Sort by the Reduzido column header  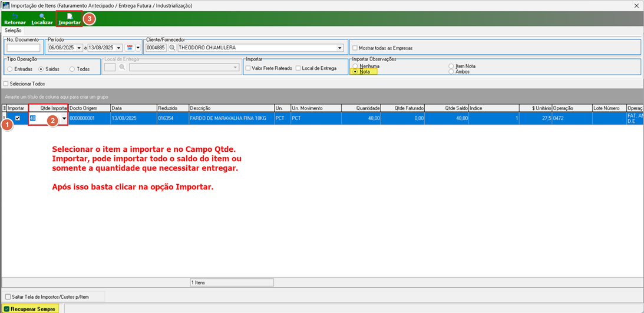(172, 108)
